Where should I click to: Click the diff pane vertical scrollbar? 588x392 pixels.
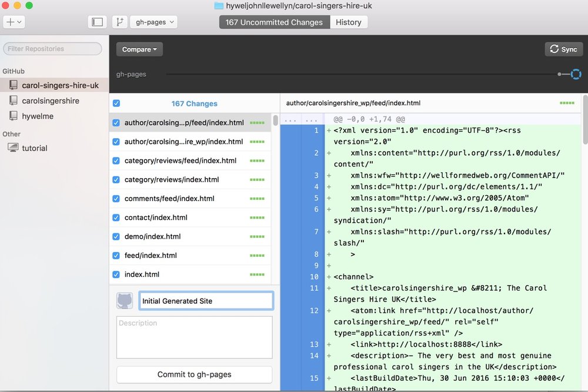point(586,120)
